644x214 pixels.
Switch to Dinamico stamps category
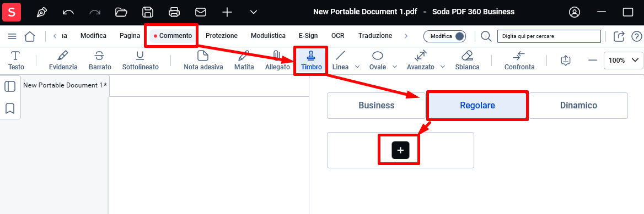click(x=578, y=106)
